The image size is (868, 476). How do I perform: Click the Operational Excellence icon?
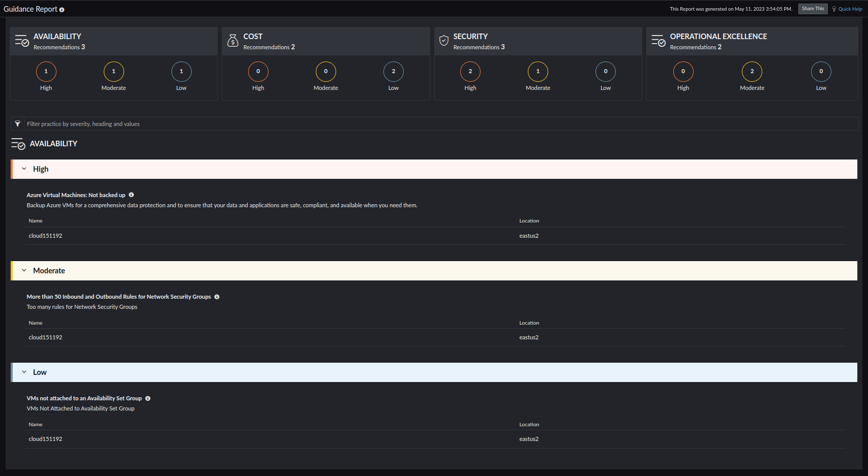click(x=658, y=41)
